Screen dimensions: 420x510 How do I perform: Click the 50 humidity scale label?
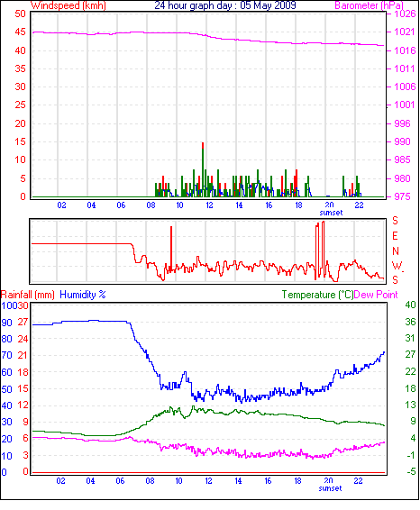(7, 389)
